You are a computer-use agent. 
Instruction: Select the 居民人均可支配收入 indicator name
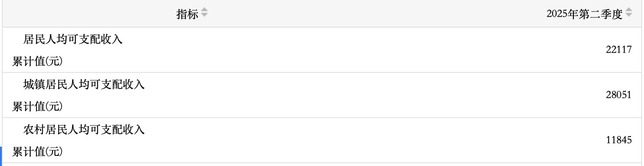73,39
